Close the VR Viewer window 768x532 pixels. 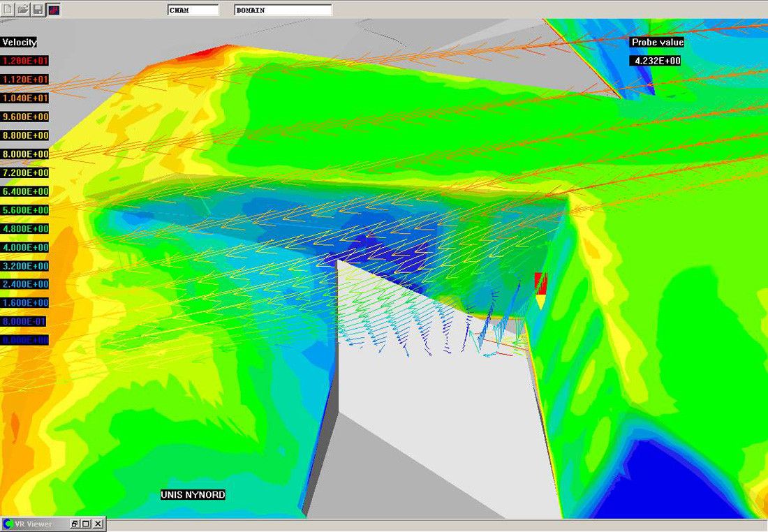(x=98, y=524)
